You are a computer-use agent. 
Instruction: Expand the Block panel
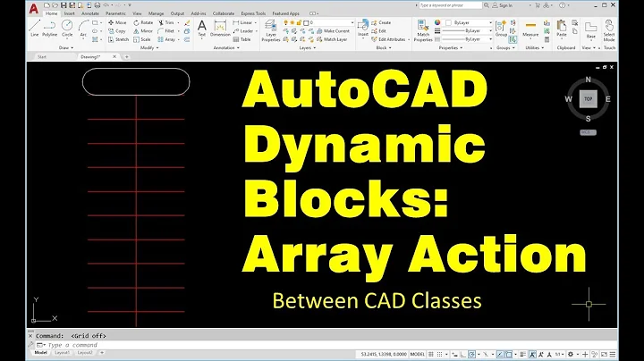click(x=384, y=48)
